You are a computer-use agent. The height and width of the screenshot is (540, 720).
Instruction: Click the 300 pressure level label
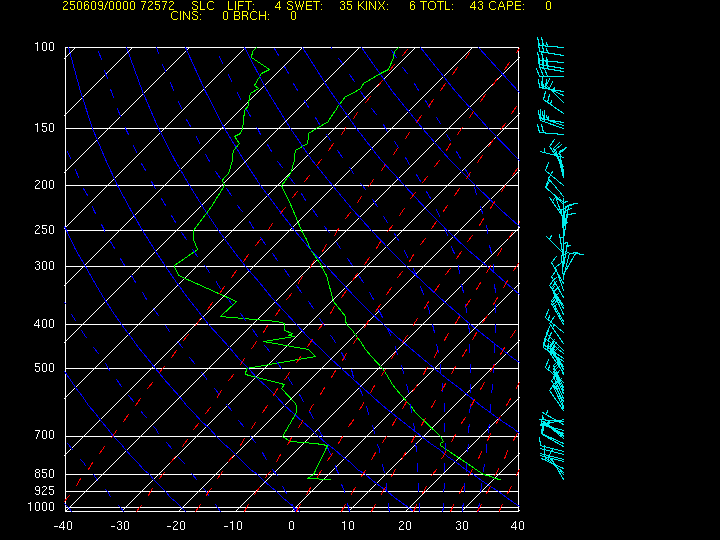[45, 266]
